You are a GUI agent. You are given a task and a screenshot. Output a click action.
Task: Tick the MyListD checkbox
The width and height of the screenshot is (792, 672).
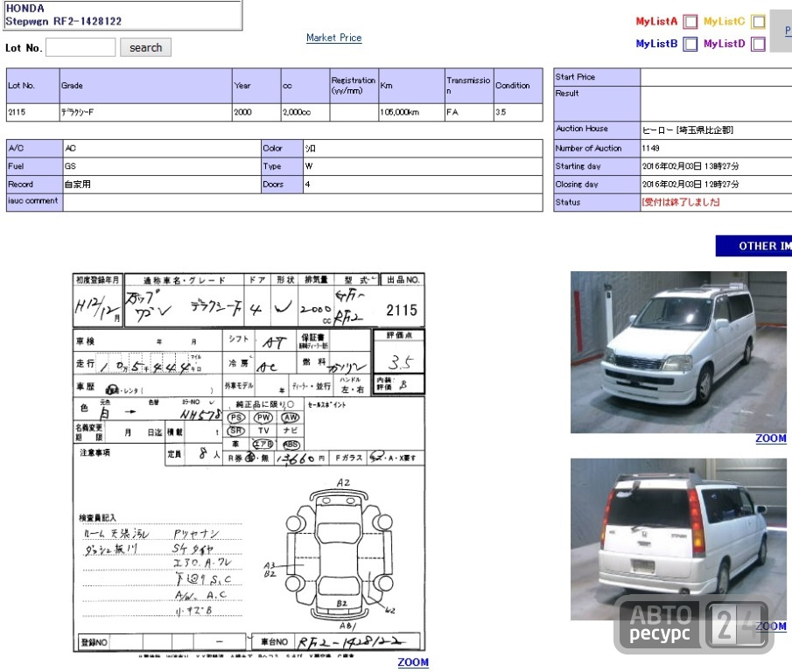(758, 44)
